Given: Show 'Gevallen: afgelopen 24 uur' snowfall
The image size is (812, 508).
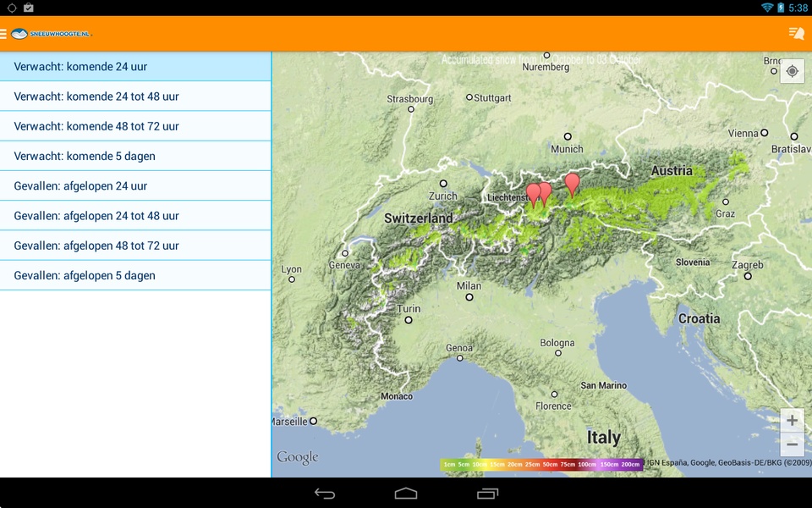Looking at the screenshot, I should 135,185.
